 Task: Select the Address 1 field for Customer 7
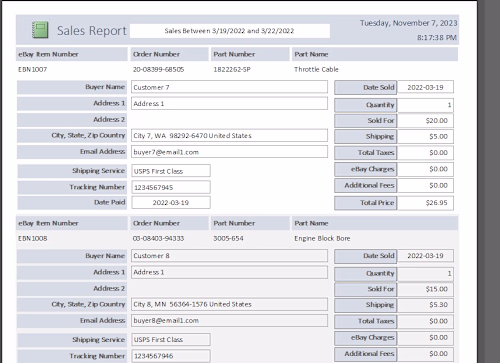tap(229, 103)
